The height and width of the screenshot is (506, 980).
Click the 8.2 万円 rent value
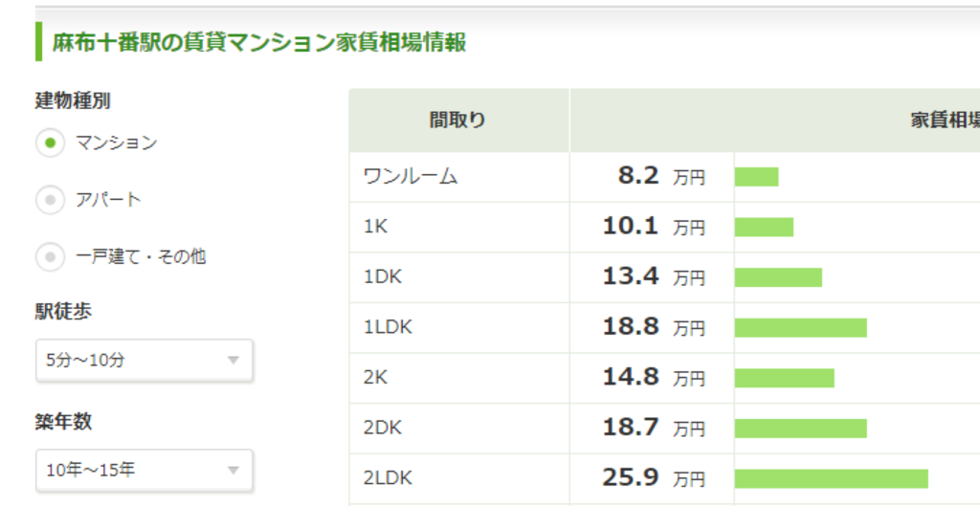(660, 176)
